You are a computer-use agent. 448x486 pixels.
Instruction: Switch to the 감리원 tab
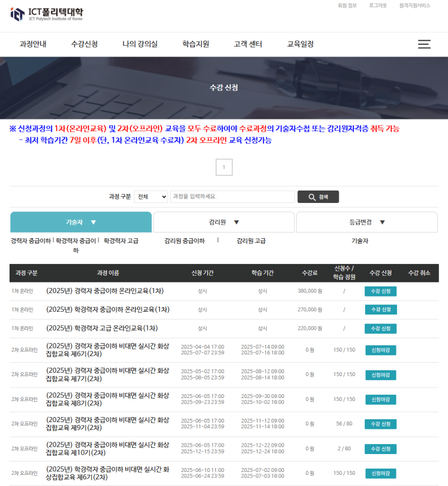tap(223, 222)
